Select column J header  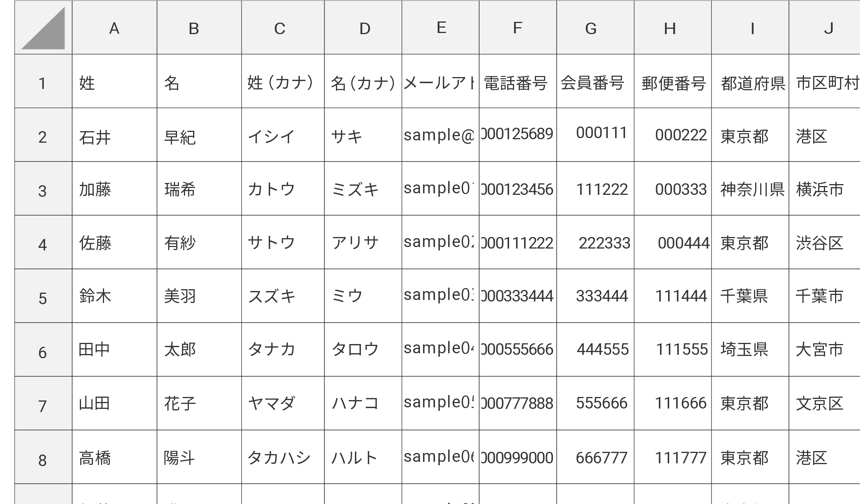point(825,28)
